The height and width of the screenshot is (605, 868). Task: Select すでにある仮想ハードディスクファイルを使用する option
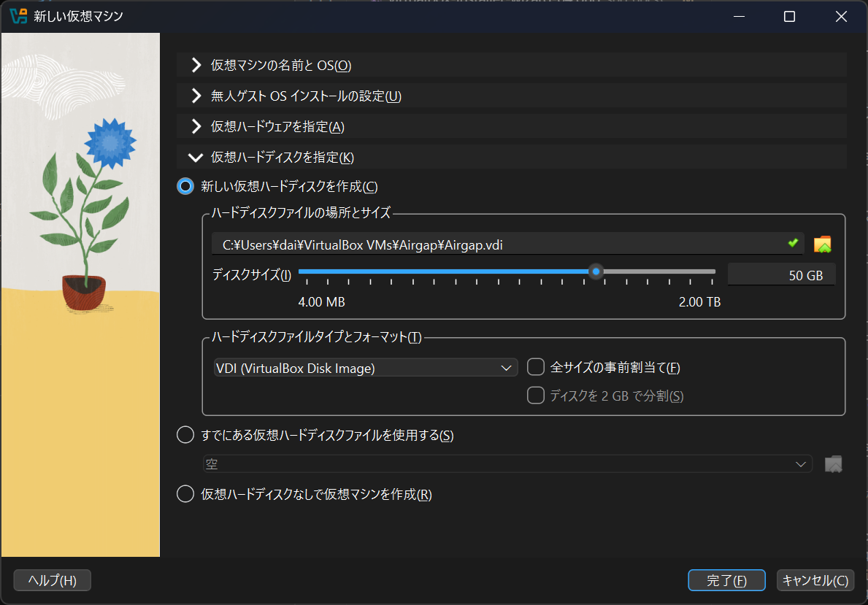coord(186,436)
